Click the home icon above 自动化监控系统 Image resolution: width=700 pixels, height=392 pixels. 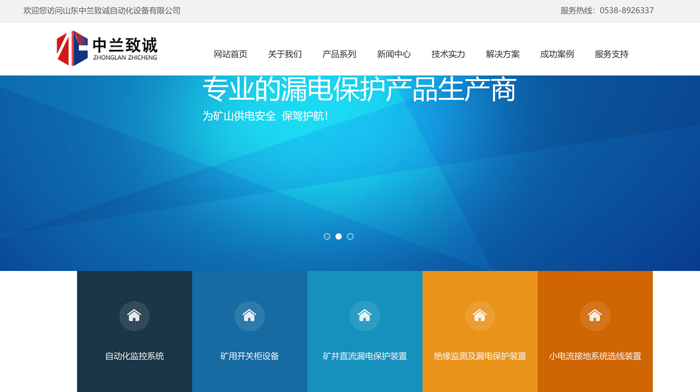(x=134, y=316)
